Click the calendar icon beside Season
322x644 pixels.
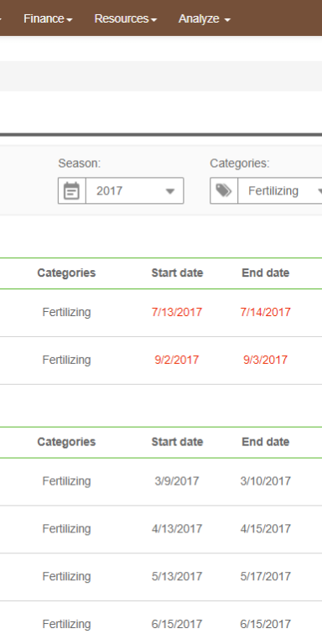pos(72,191)
